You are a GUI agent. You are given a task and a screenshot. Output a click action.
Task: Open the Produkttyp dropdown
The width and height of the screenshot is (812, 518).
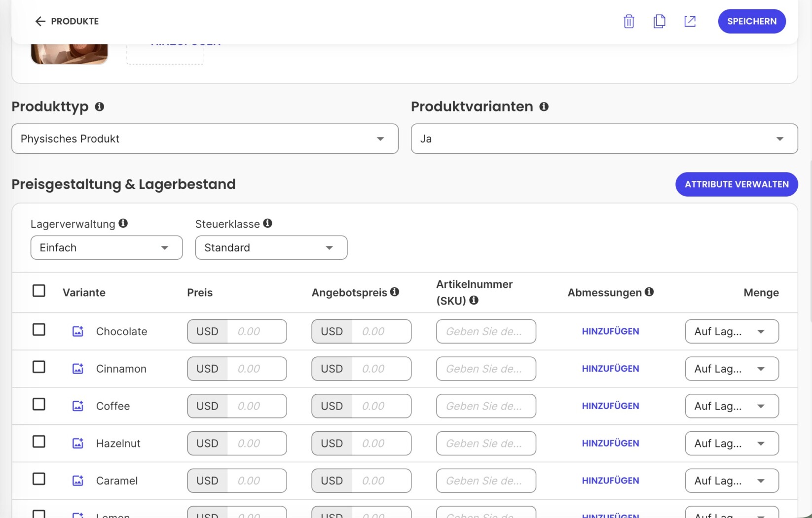pos(205,138)
